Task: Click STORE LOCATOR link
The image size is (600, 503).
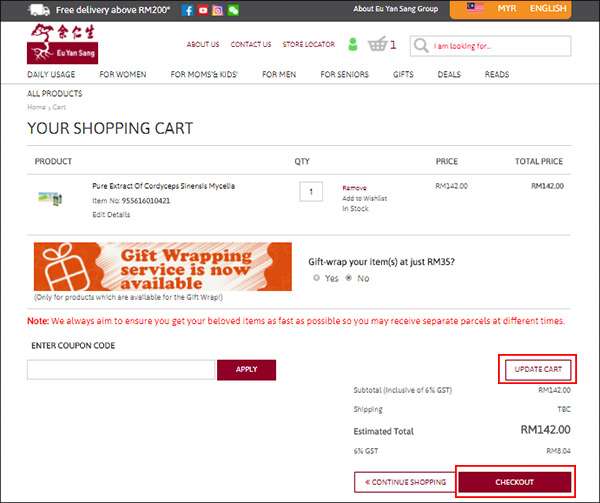Action: coord(308,44)
